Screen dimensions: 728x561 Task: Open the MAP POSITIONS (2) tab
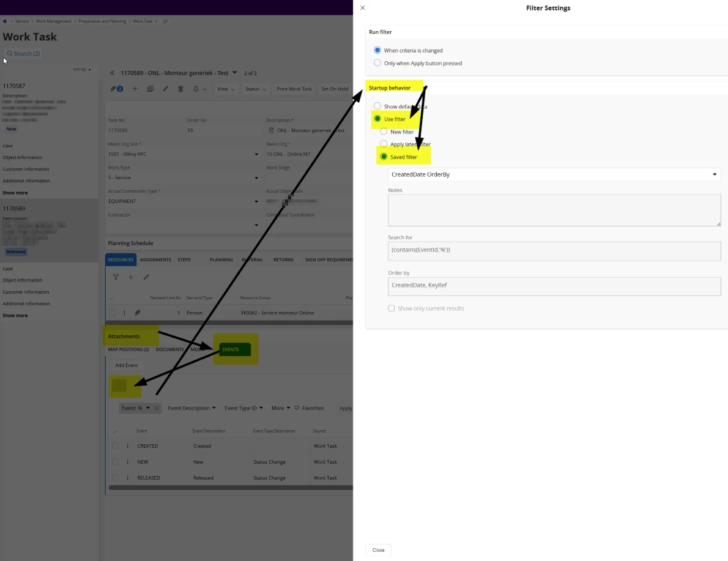pyautogui.click(x=128, y=349)
